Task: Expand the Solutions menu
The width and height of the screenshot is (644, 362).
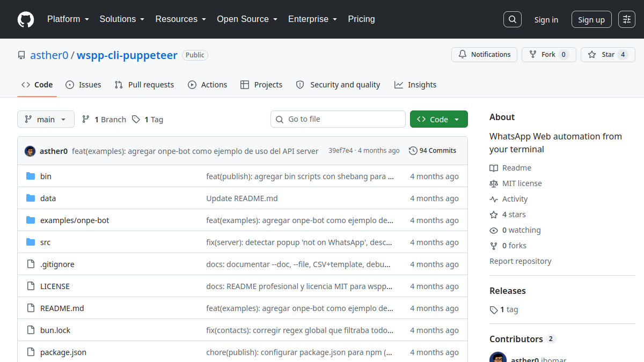Action: point(122,19)
